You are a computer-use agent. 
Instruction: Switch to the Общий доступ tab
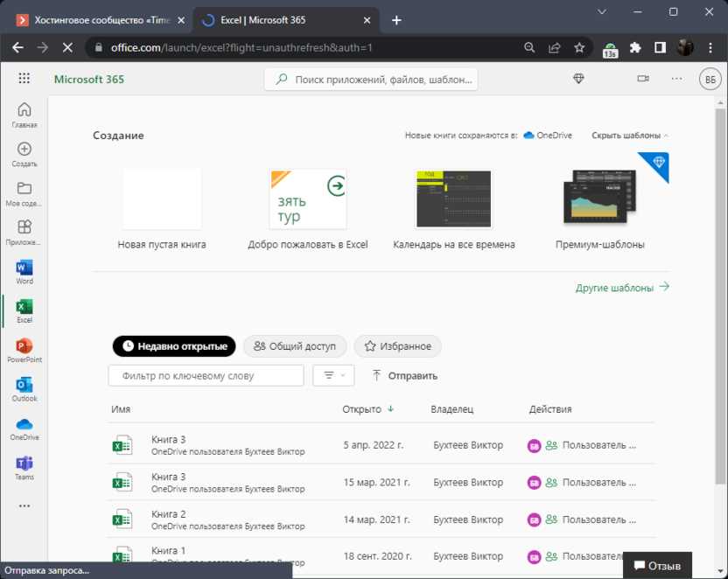click(x=295, y=346)
